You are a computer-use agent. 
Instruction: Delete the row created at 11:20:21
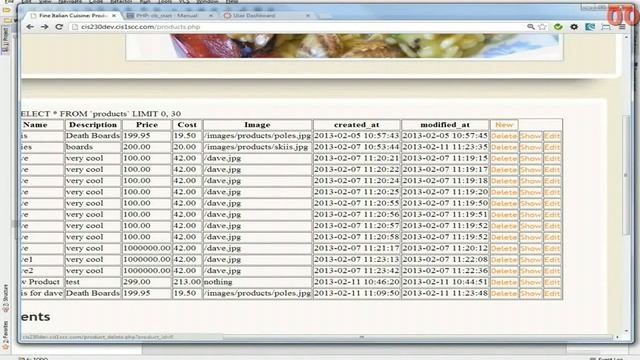[504, 158]
